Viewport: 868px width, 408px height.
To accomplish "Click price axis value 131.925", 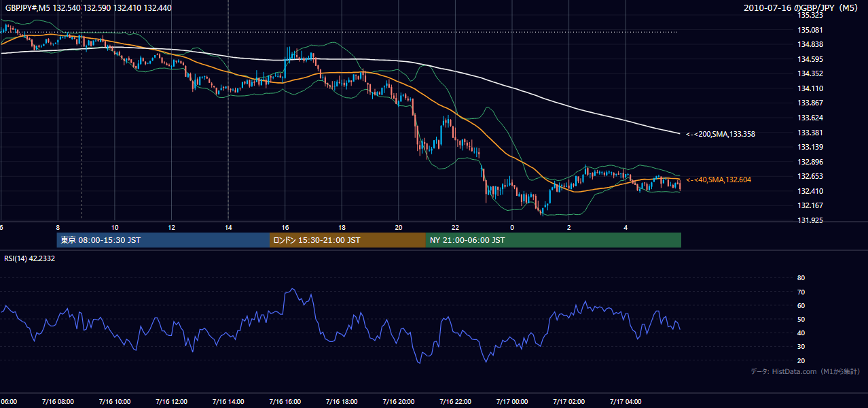I will (810, 220).
